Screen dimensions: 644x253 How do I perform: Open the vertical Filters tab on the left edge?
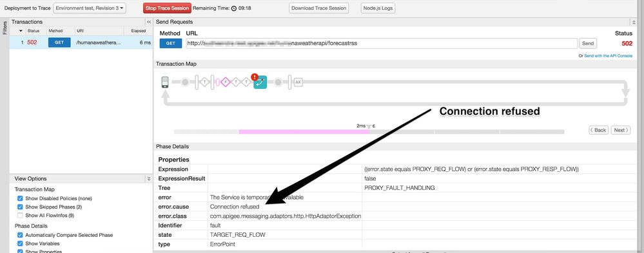pos(5,28)
